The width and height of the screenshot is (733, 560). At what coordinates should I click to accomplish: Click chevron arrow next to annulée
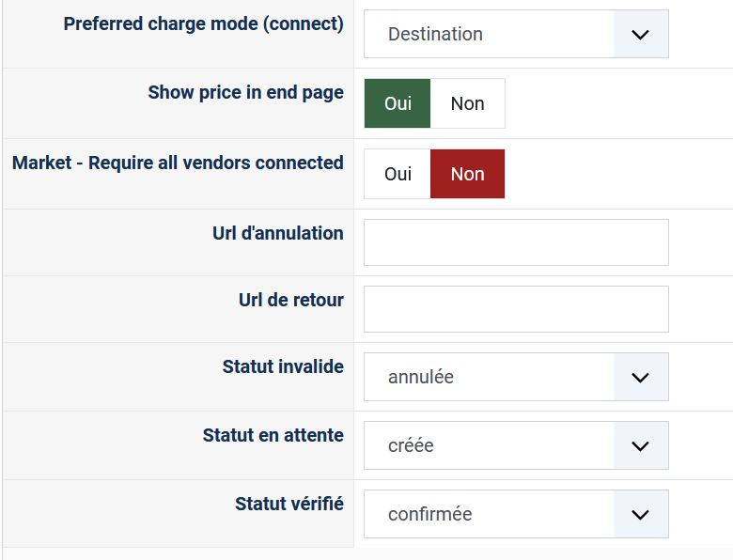click(641, 377)
